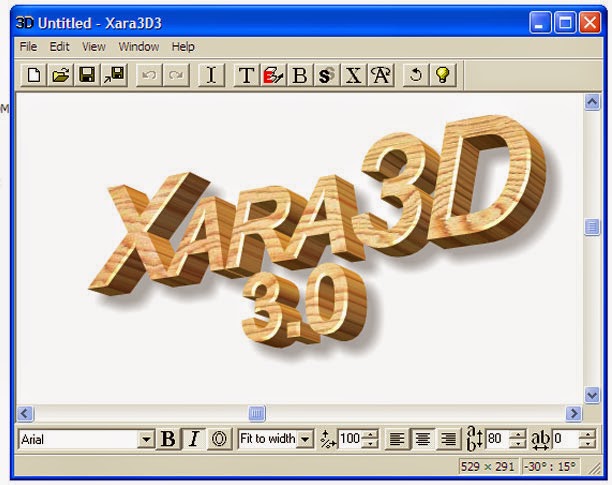The height and width of the screenshot is (485, 612).
Task: Open the Fit to width dropdown
Action: pyautogui.click(x=305, y=440)
